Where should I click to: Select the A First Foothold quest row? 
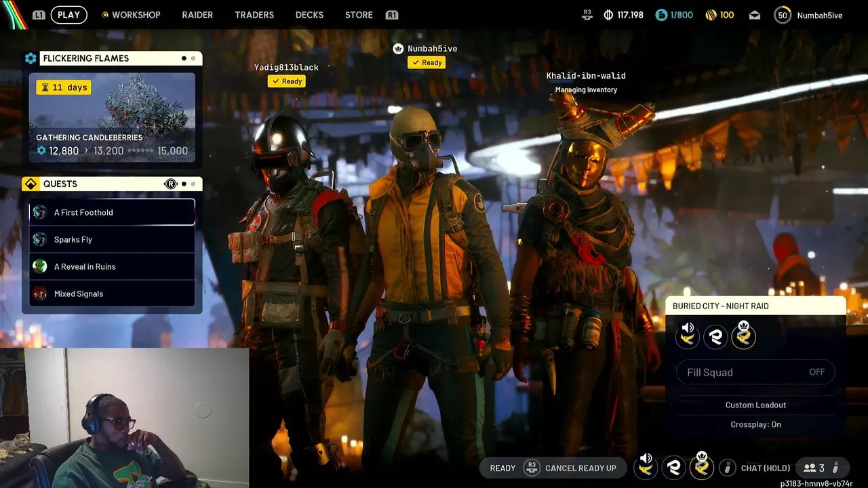tap(112, 212)
